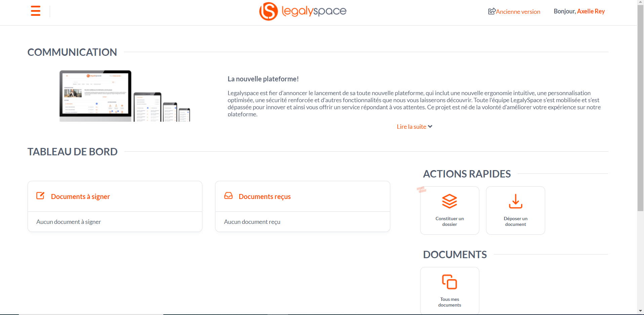This screenshot has height=315, width=644.
Task: Click the Legalyspace logo
Action: (303, 11)
